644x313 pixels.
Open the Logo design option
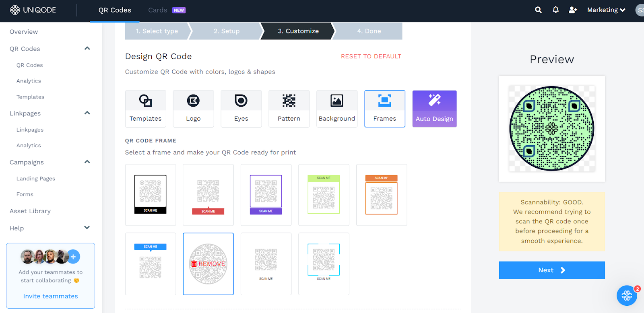[x=193, y=109]
